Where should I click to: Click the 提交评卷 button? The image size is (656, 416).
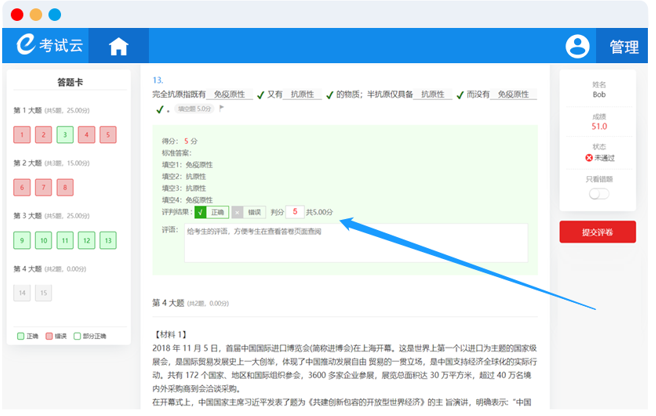pyautogui.click(x=597, y=232)
